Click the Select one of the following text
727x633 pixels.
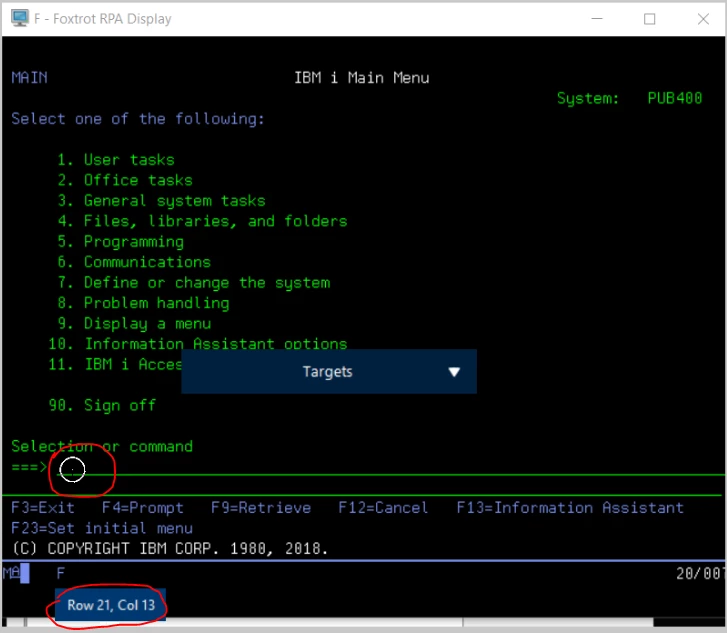click(x=138, y=119)
